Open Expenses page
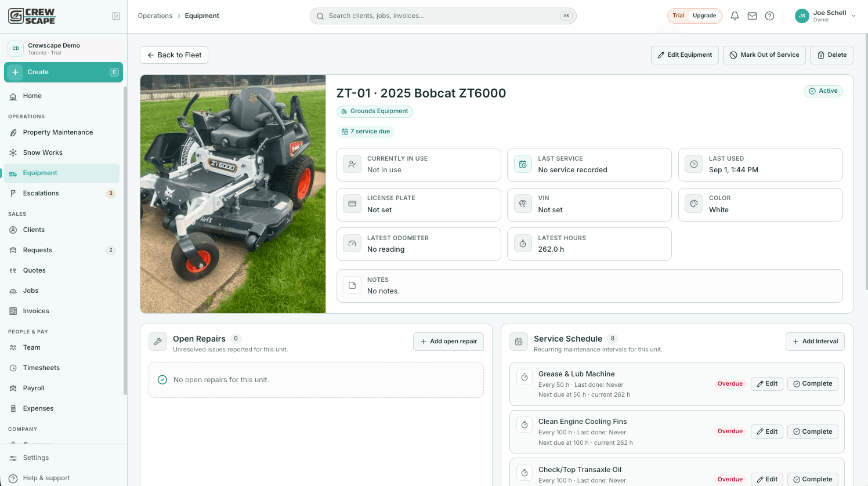This screenshot has height=486, width=868. (62, 409)
